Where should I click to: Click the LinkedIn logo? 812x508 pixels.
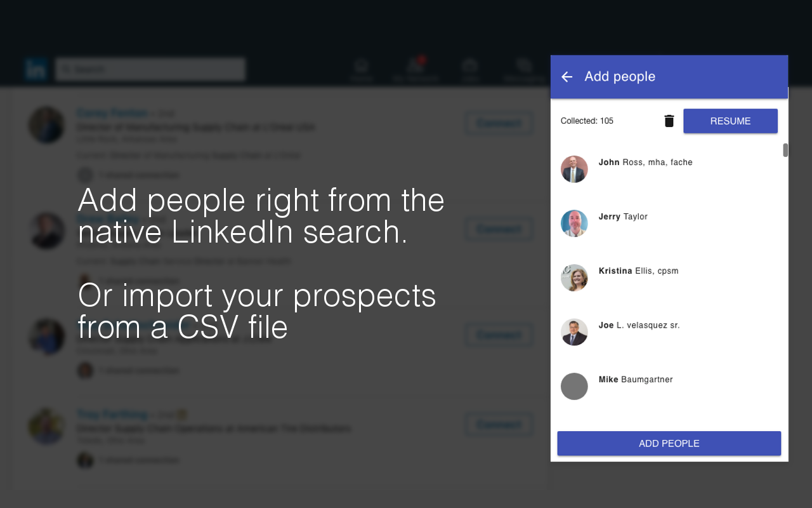tap(36, 69)
